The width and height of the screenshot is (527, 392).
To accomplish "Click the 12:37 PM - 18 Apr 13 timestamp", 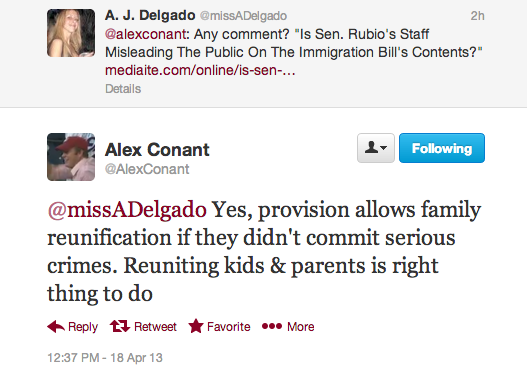I will 105,358.
